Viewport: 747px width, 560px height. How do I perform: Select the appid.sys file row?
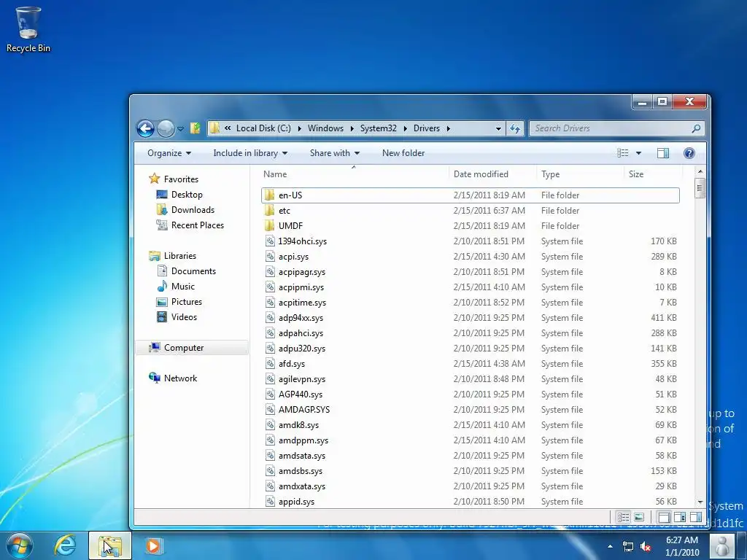coord(471,502)
